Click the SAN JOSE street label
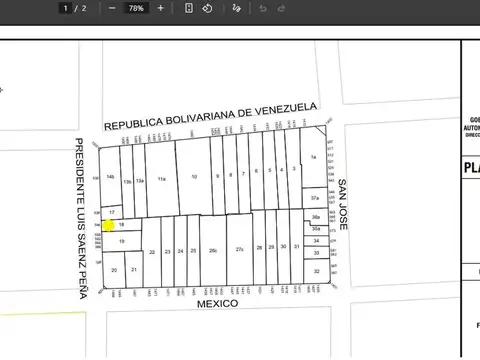Viewport: 480px width, 360px height. coord(343,204)
